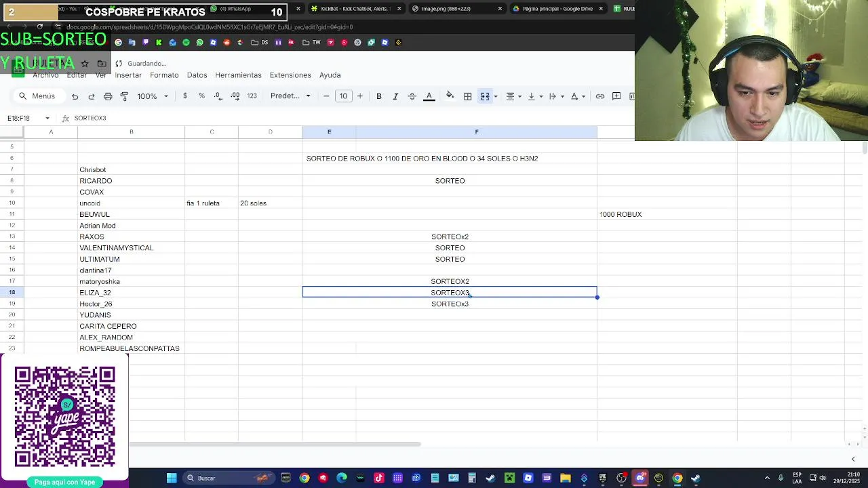This screenshot has width=868, height=488.
Task: Toggle strikethrough formatting
Action: [412, 96]
